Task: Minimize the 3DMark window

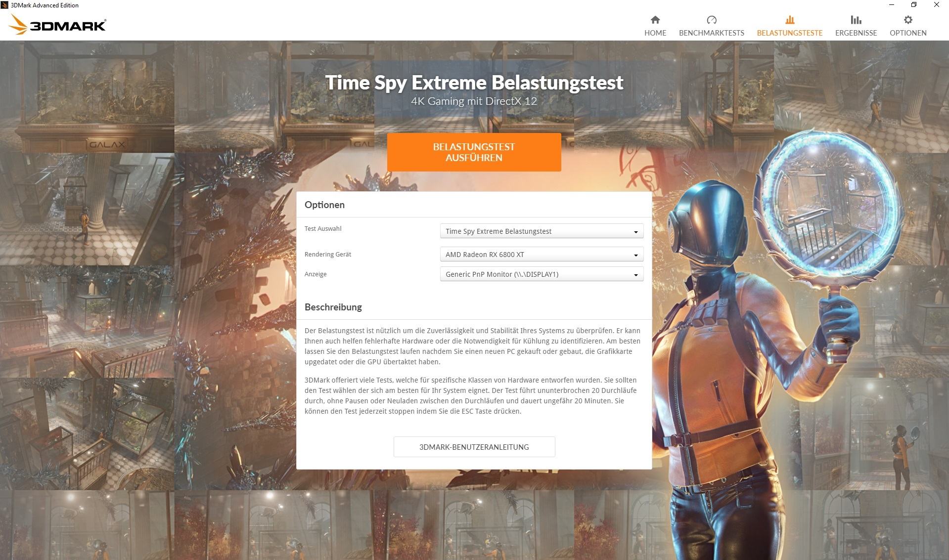Action: 892,5
